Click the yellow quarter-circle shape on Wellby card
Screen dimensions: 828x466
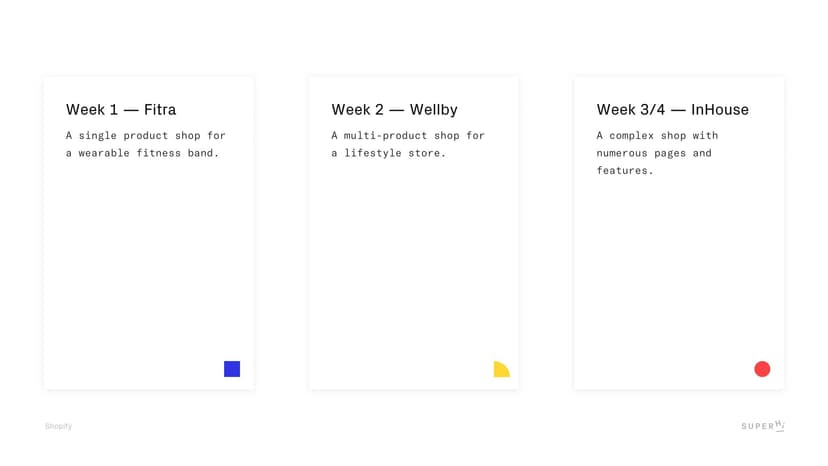pyautogui.click(x=500, y=370)
